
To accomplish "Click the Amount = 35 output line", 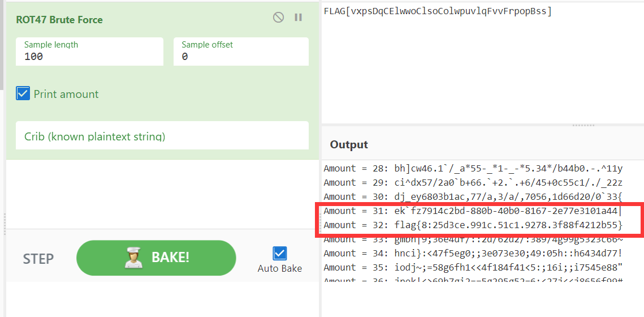I will tap(473, 268).
